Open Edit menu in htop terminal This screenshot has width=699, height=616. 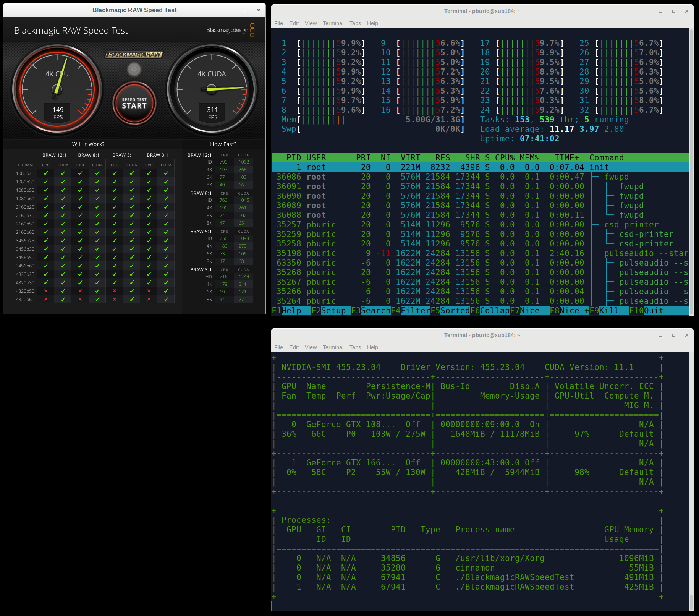pos(294,23)
